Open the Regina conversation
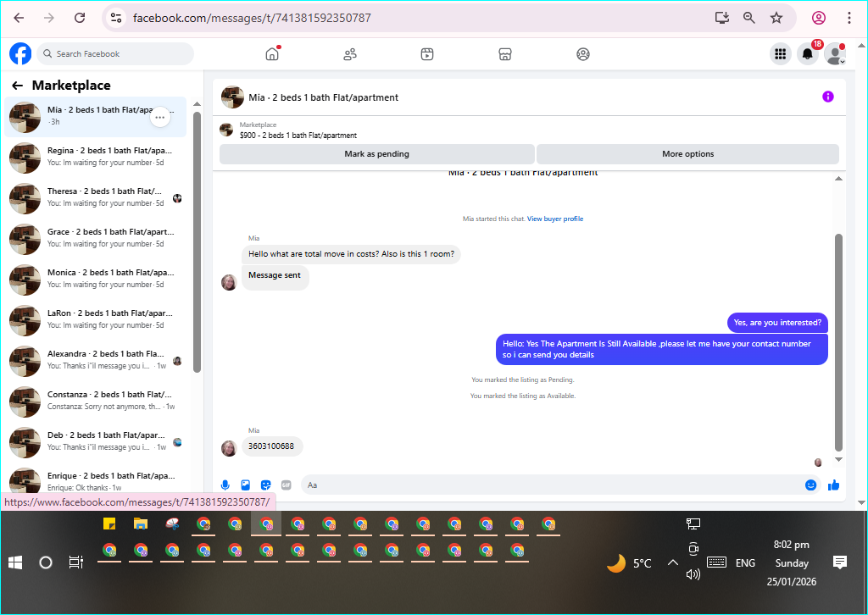The image size is (868, 615). click(x=95, y=158)
